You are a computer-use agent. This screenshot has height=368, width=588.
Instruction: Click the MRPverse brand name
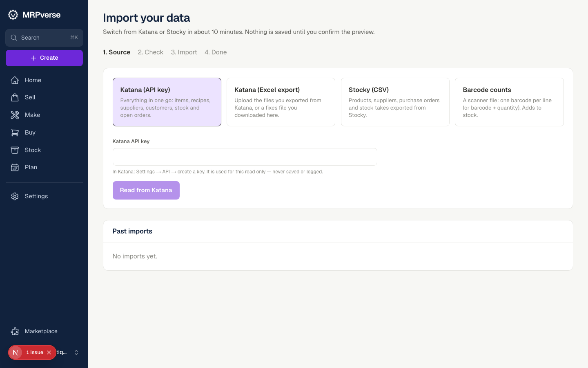[42, 15]
